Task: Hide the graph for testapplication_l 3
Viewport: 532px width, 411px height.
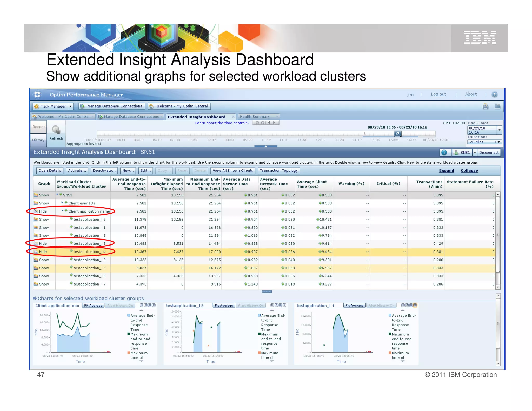Action: (x=41, y=244)
